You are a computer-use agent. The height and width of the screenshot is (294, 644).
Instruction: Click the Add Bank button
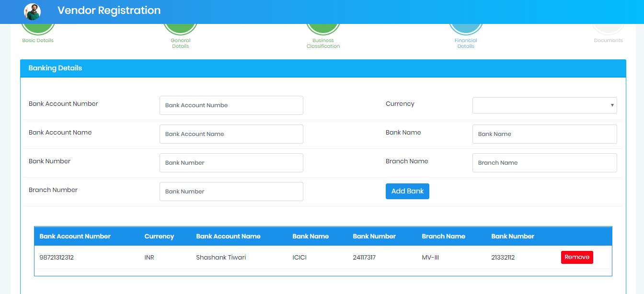pos(407,191)
